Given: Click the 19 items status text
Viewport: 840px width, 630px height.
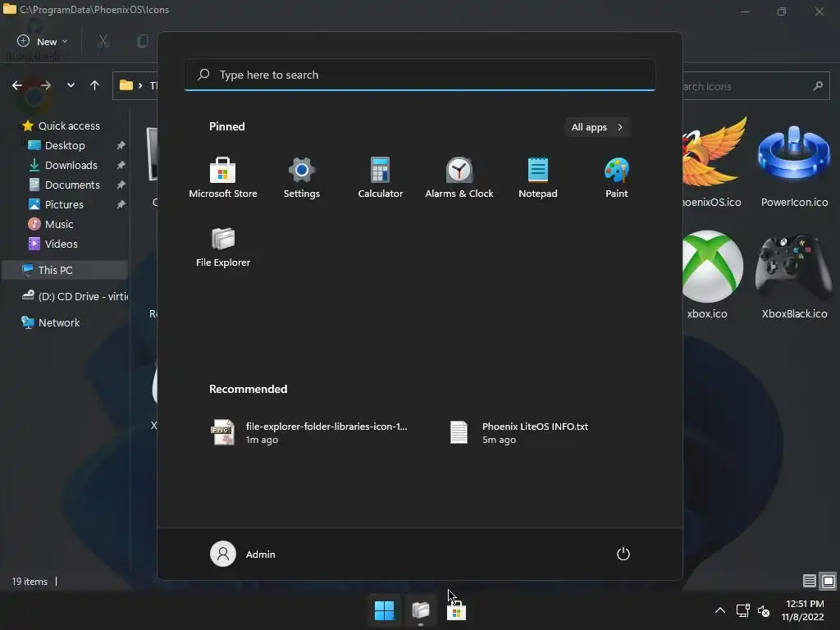Looking at the screenshot, I should pyautogui.click(x=30, y=582).
